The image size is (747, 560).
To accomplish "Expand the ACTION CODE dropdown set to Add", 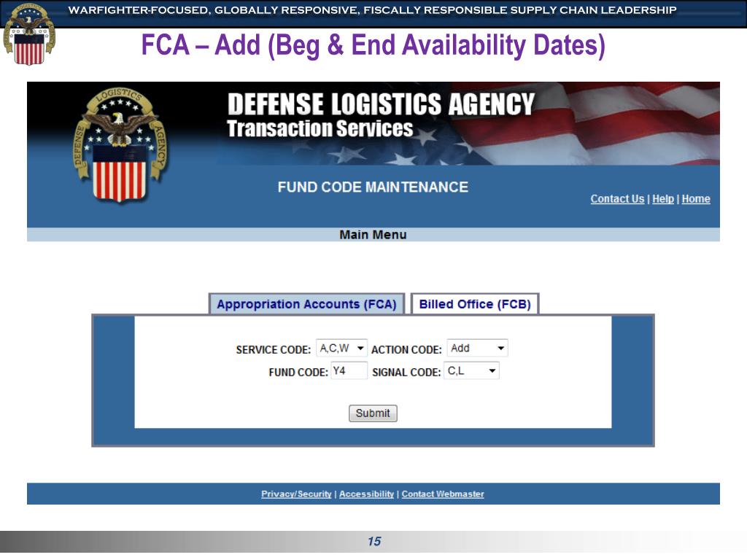I will pos(477,348).
